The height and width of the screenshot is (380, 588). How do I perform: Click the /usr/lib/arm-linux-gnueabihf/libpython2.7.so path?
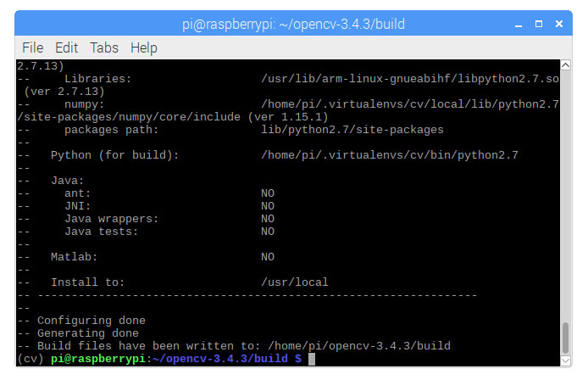tap(410, 79)
